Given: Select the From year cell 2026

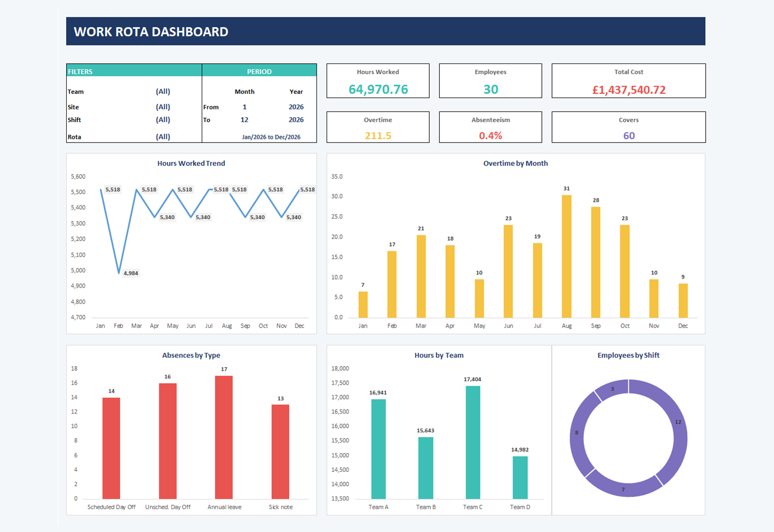Looking at the screenshot, I should point(296,107).
